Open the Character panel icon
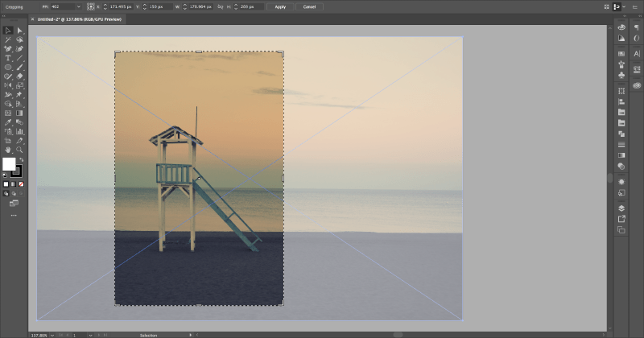Image resolution: width=644 pixels, height=338 pixels. click(637, 53)
